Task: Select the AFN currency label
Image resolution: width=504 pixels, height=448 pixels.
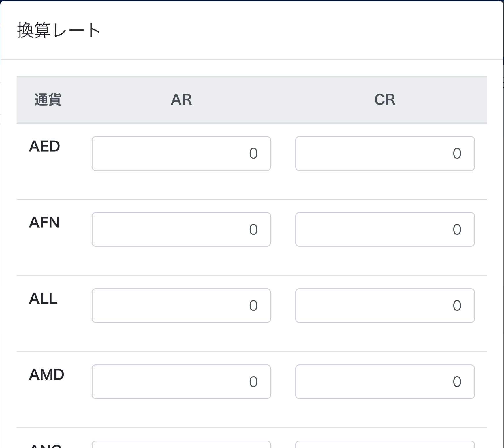Action: coord(44,223)
